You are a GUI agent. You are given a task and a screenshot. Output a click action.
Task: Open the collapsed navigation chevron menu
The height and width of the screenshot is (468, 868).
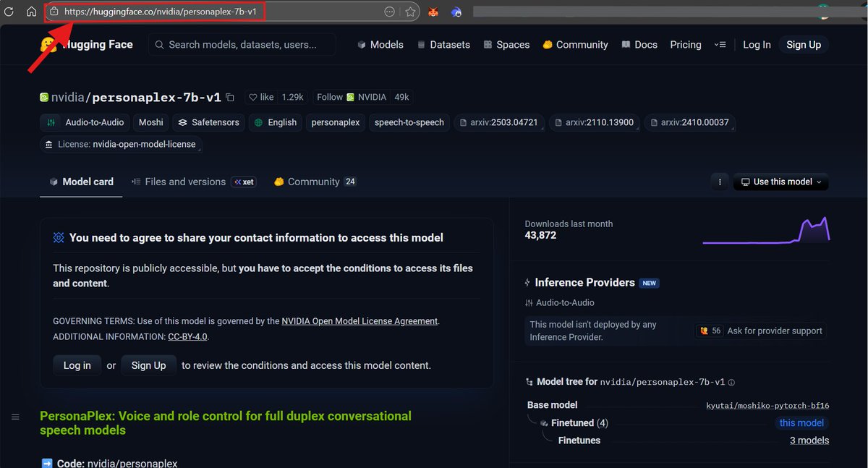coord(720,44)
